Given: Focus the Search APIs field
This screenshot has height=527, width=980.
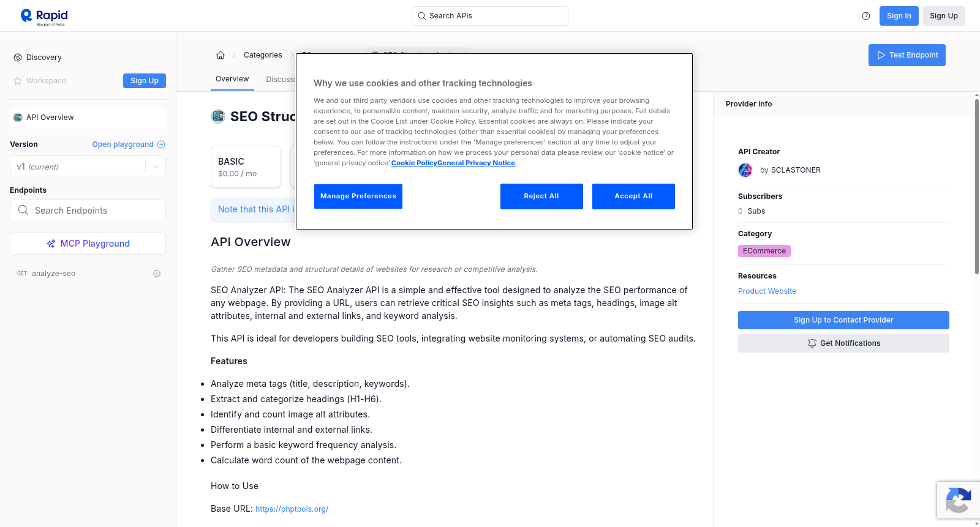Looking at the screenshot, I should click(x=490, y=16).
